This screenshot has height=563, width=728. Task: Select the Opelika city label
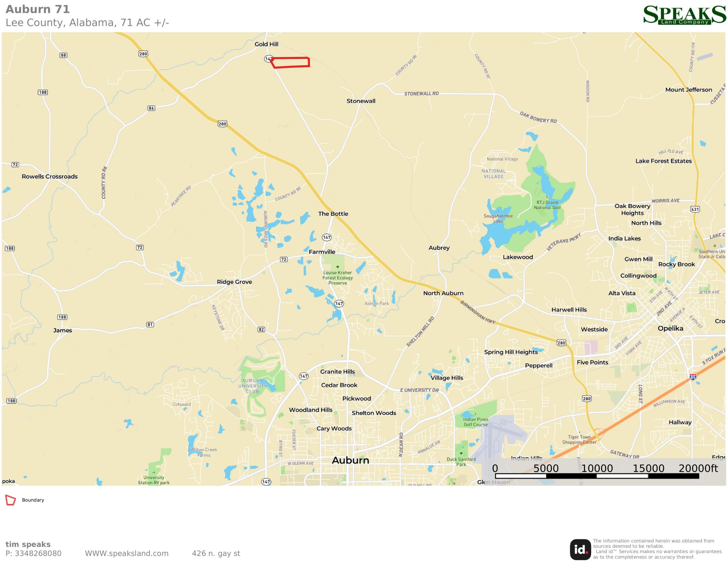[670, 328]
